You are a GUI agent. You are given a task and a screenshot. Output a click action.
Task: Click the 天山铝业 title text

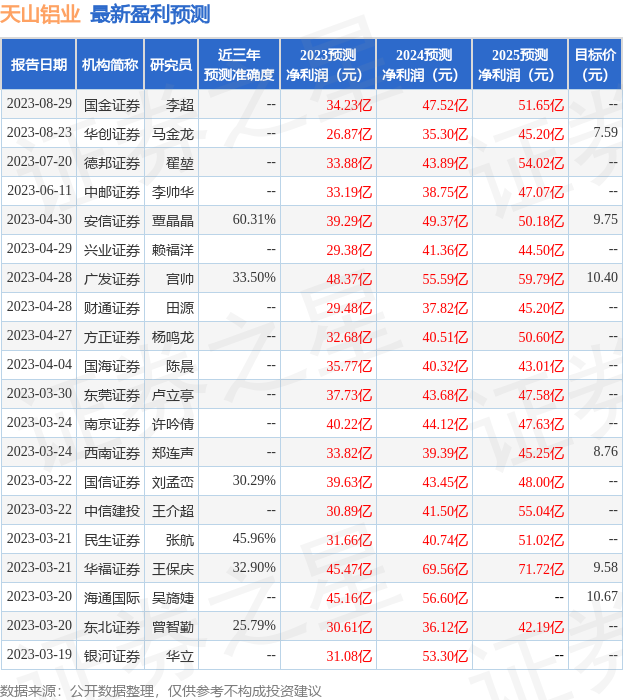tap(40, 14)
